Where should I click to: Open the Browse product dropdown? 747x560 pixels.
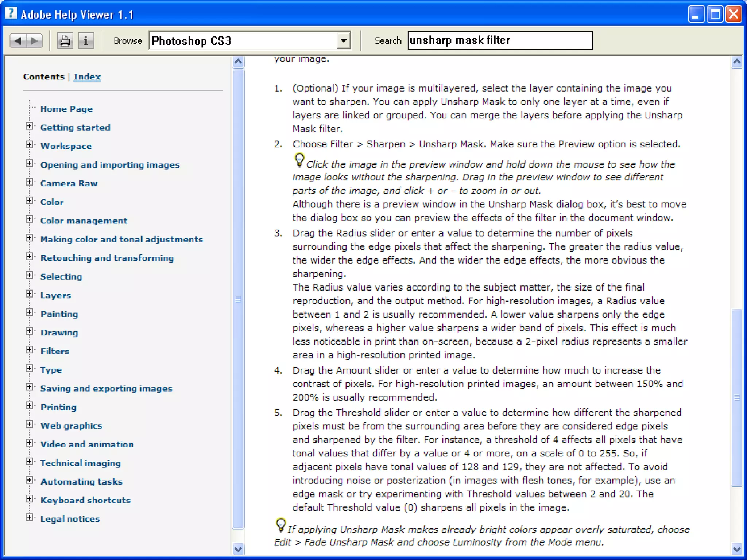(x=343, y=40)
